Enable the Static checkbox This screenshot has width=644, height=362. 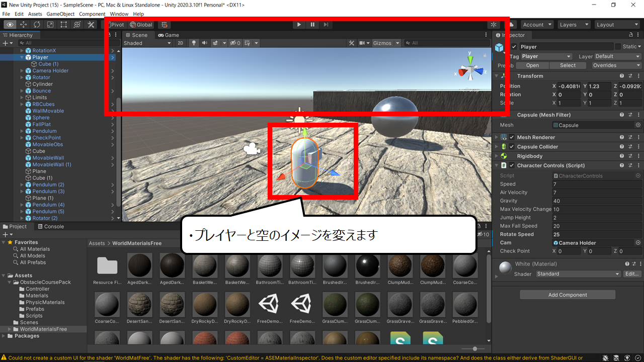[x=618, y=47]
